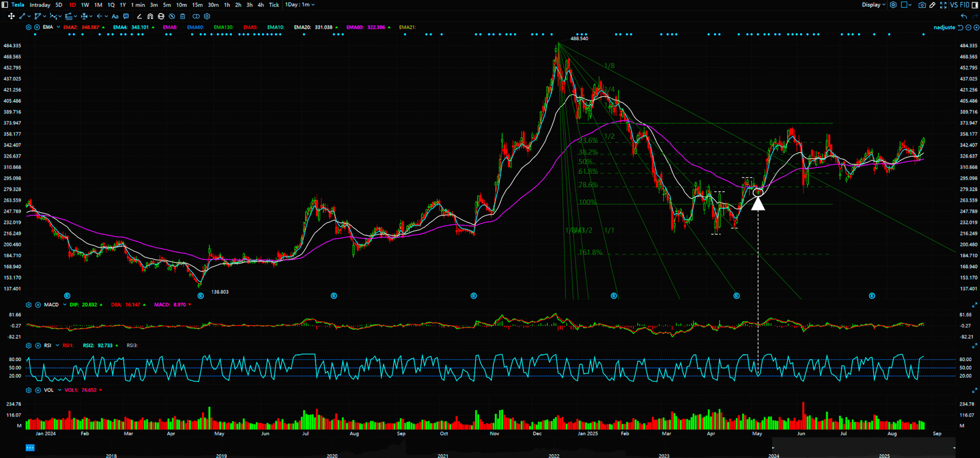Click the magnet snap drawing icon
This screenshot has width=980, height=458.
click(x=150, y=17)
